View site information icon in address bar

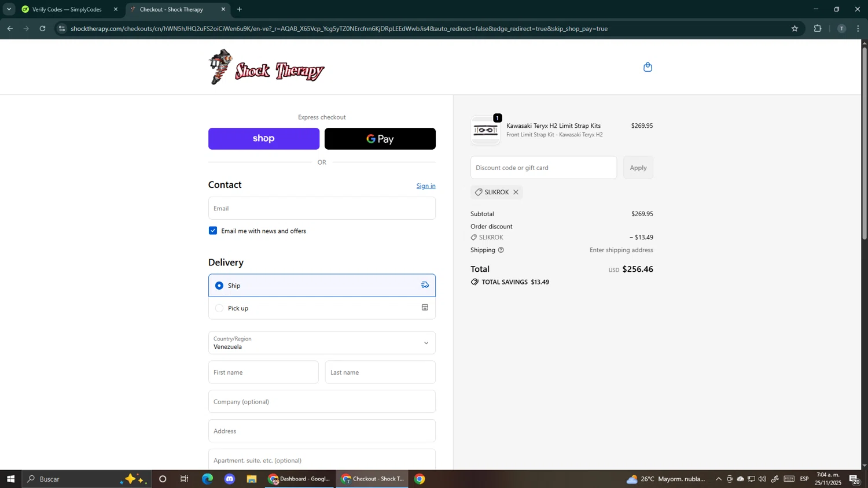point(62,28)
